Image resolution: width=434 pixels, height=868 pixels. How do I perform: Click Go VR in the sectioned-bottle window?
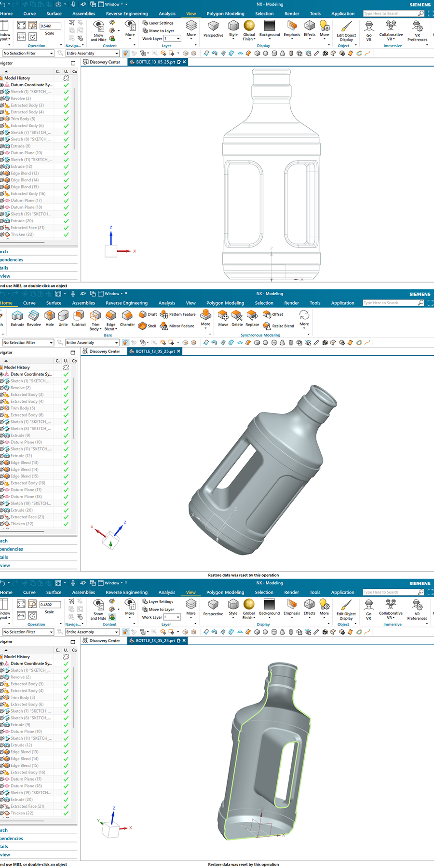(x=369, y=610)
